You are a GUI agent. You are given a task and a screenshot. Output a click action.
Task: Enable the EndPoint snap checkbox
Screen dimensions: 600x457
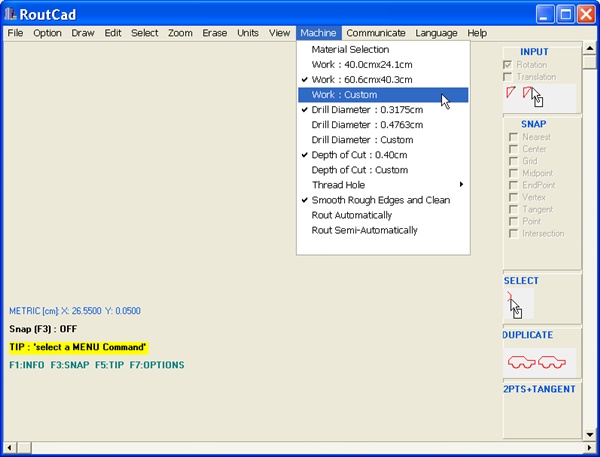coord(514,185)
